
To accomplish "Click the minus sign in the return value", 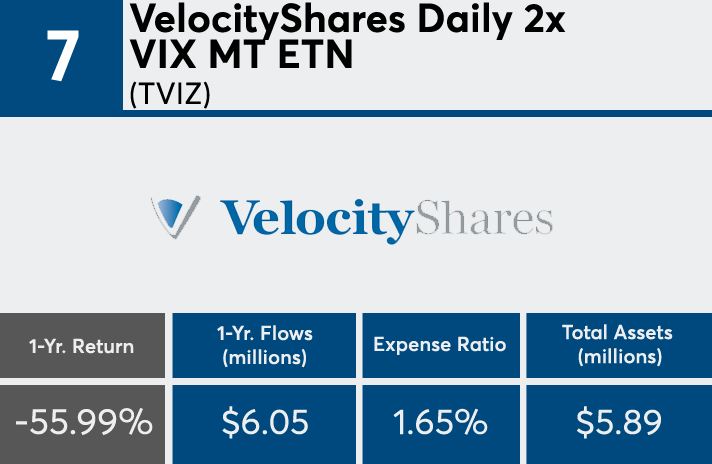I will click(22, 423).
